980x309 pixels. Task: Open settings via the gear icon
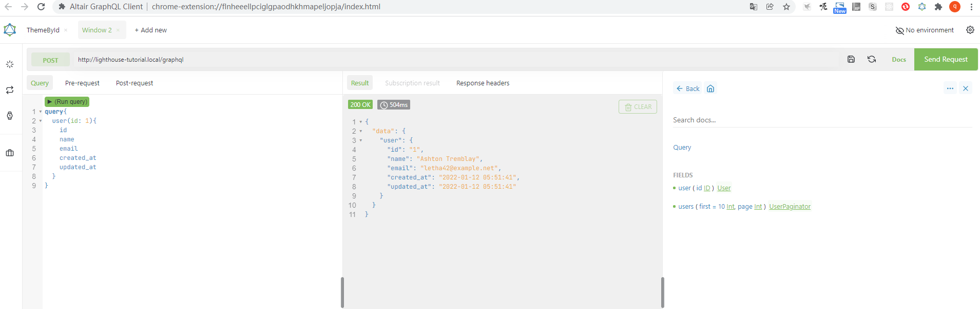tap(970, 30)
